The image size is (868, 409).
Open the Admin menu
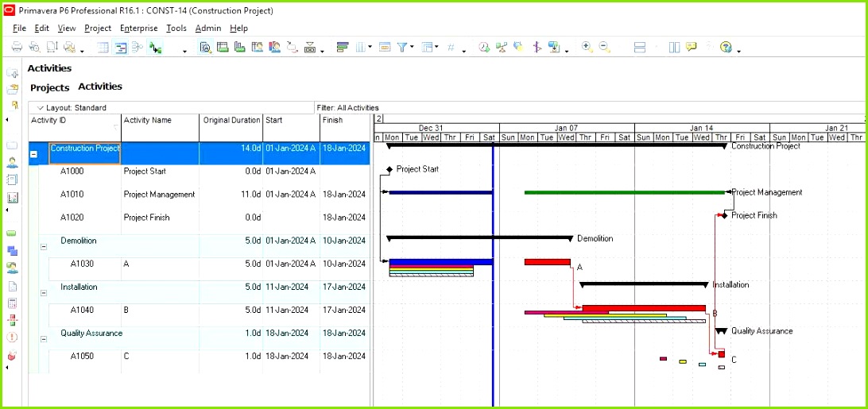click(208, 29)
